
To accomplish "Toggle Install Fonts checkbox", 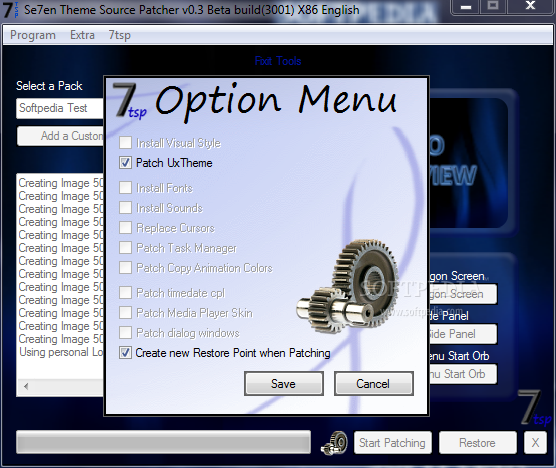I will (125, 188).
